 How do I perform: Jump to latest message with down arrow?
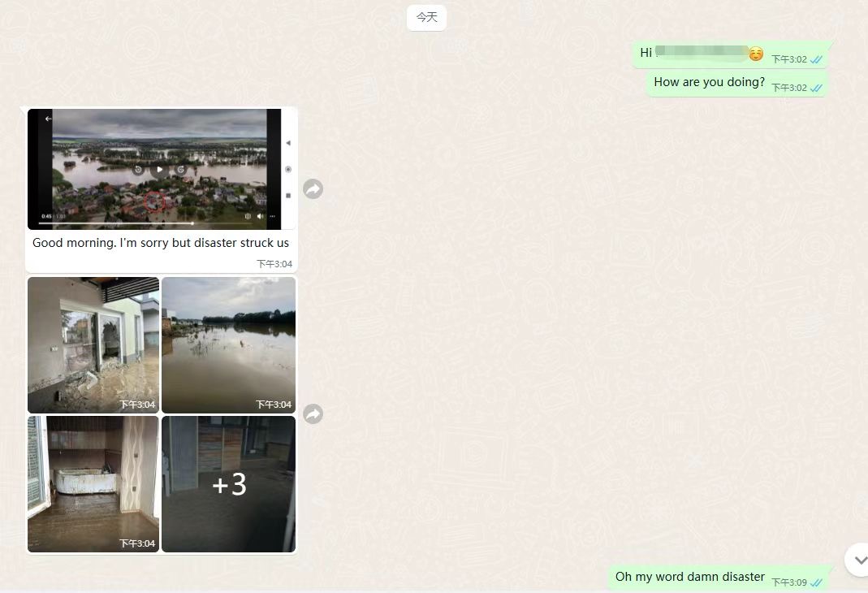click(860, 560)
